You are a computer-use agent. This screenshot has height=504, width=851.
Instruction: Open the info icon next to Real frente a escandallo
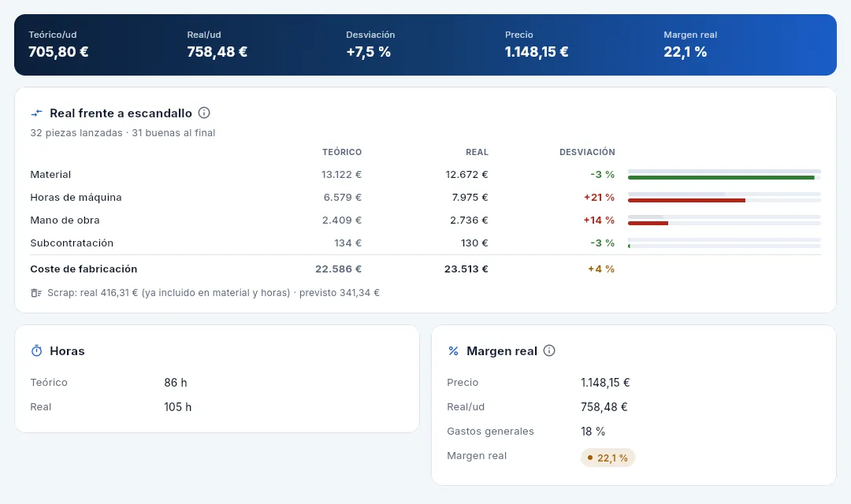[x=204, y=113]
